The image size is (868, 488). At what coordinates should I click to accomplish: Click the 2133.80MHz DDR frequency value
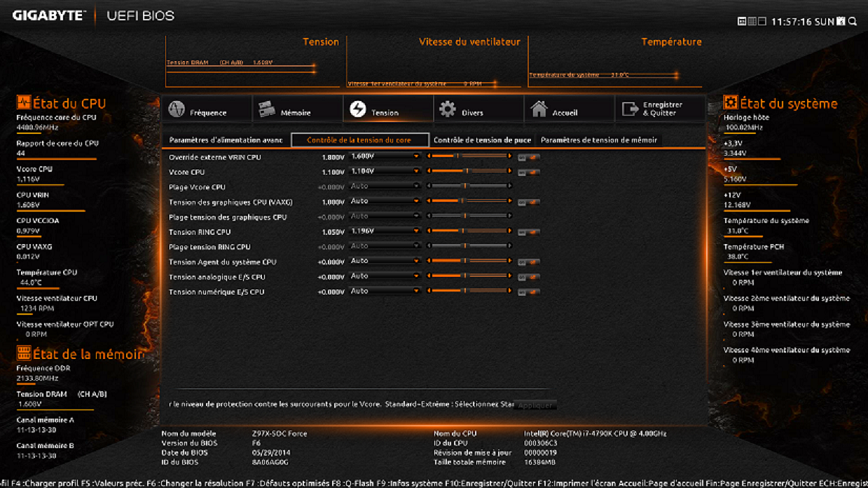point(37,378)
